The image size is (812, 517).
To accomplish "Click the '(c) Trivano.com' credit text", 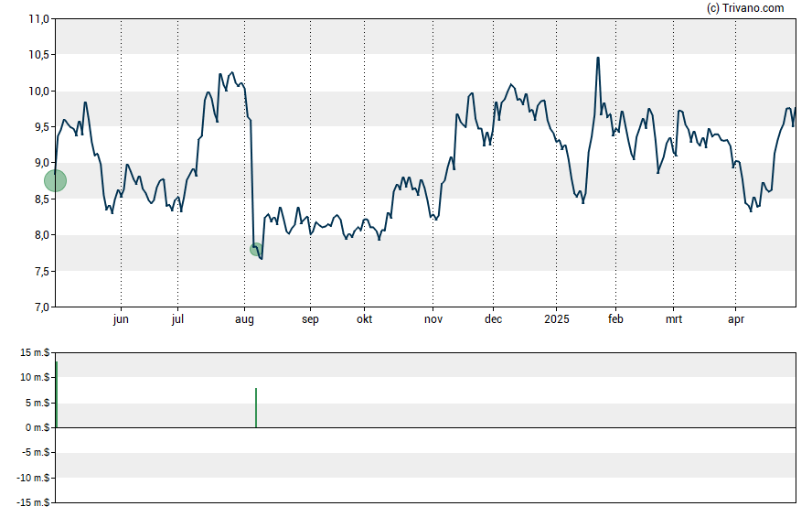I will [x=745, y=7].
